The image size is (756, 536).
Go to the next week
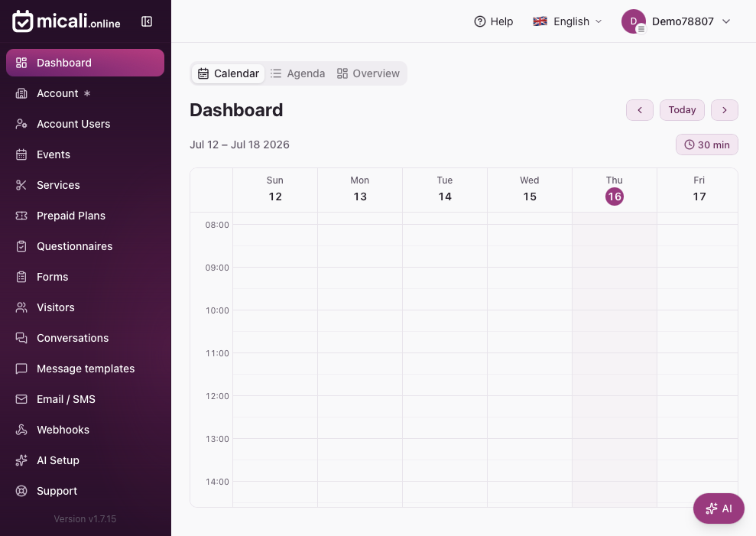(x=725, y=110)
